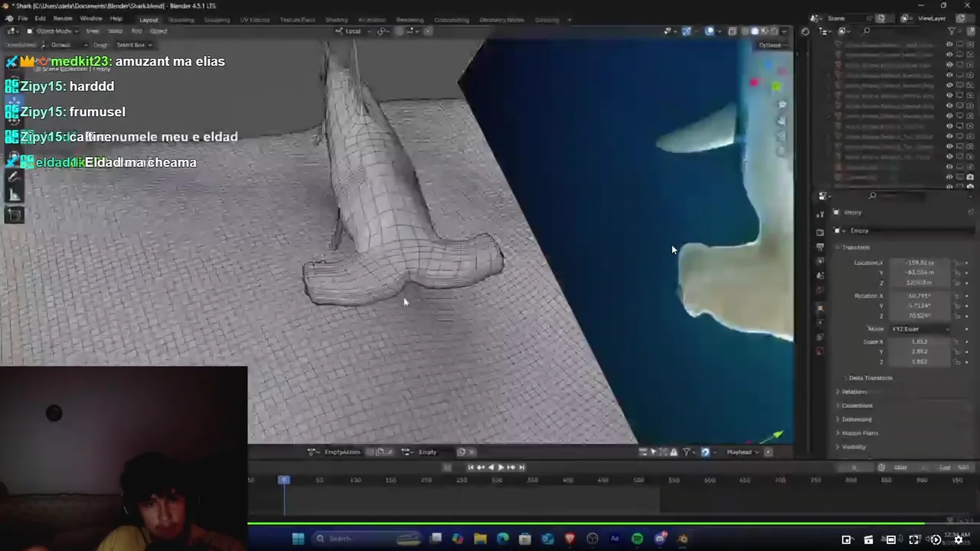Click the zoom magnifier viewport navigation icon
The image size is (980, 551).
tap(782, 105)
